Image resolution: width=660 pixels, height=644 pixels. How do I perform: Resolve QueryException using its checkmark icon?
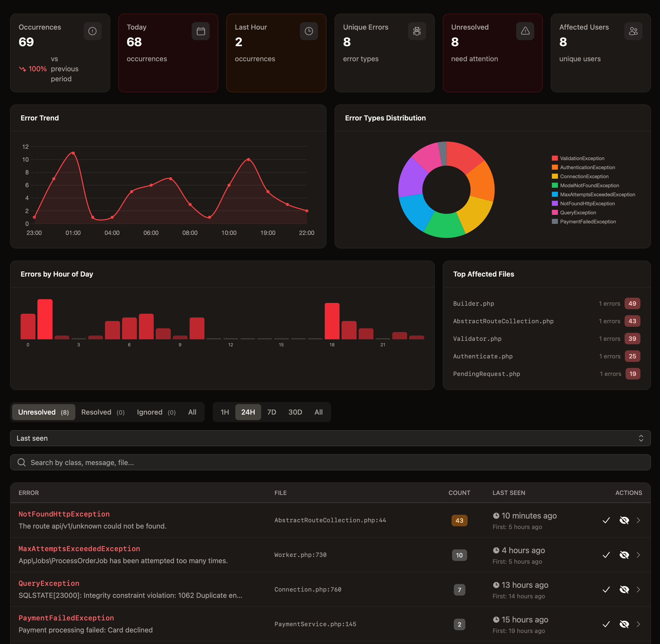click(606, 590)
